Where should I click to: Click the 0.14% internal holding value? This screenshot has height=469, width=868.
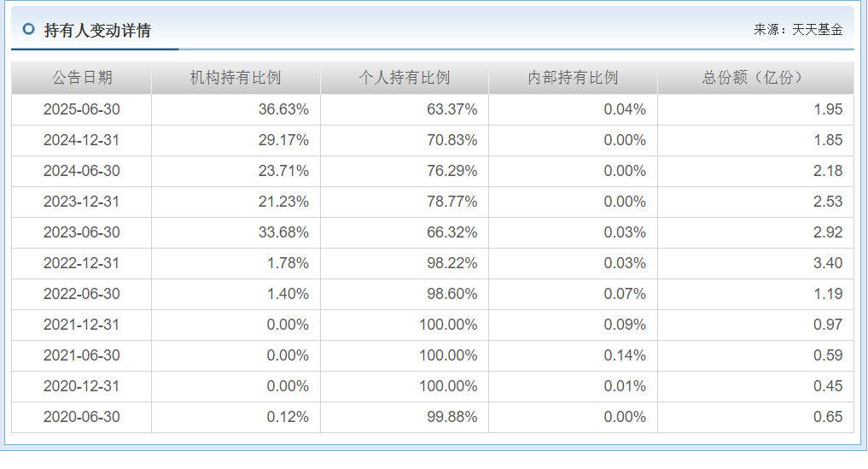(625, 355)
